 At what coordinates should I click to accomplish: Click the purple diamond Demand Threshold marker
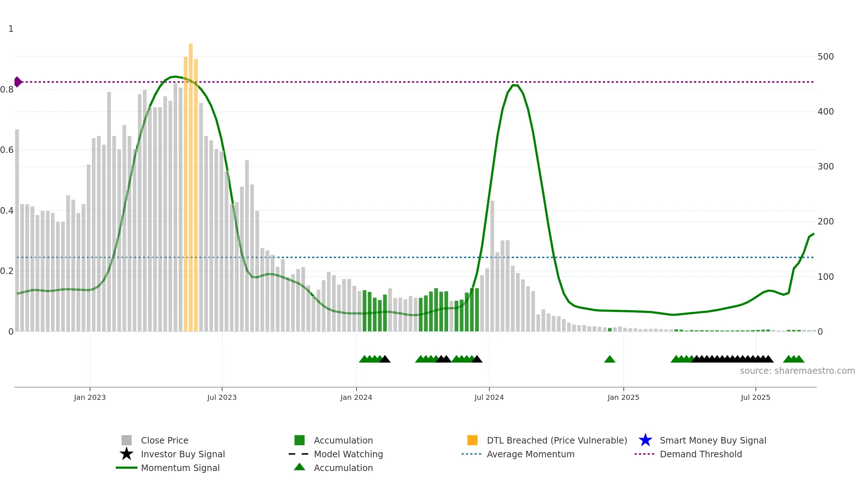click(x=18, y=82)
